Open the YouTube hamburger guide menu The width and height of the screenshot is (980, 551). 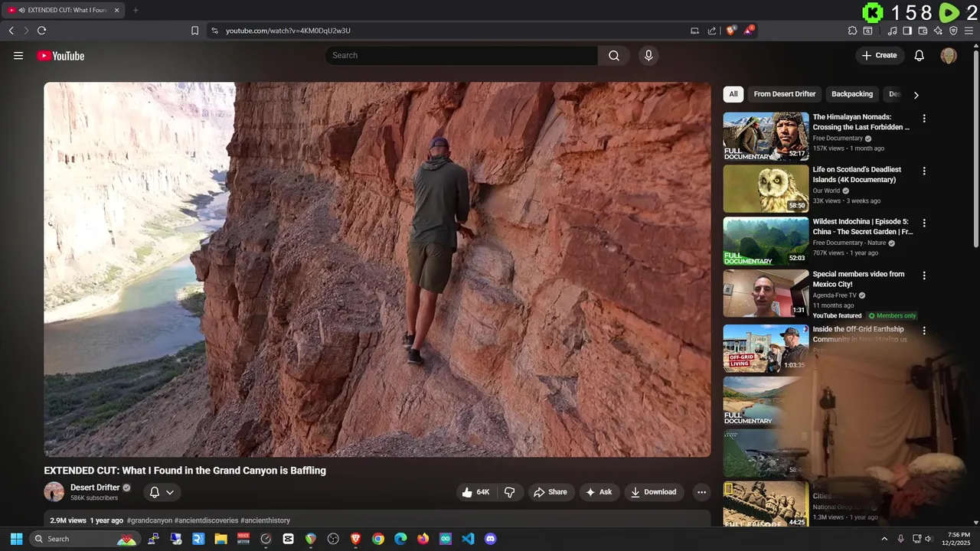(x=18, y=55)
